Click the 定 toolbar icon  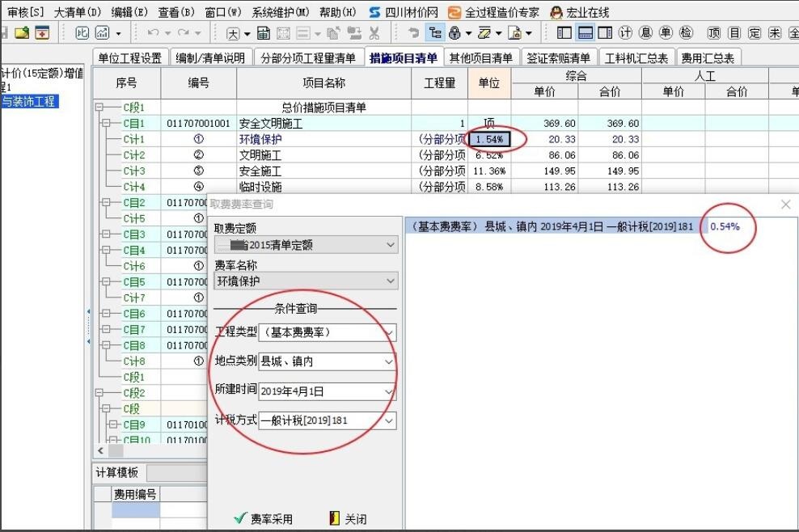coord(755,34)
